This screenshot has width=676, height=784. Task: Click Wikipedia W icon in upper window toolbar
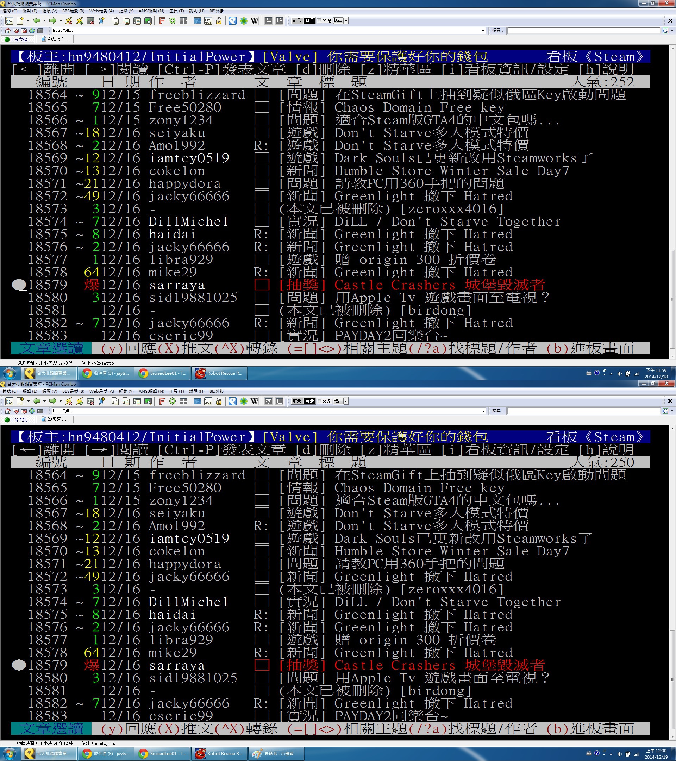(255, 21)
